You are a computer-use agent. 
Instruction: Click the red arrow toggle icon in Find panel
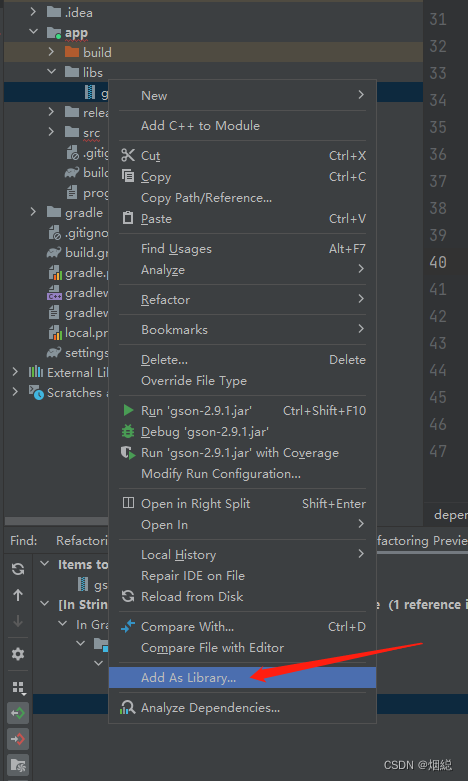click(x=18, y=739)
